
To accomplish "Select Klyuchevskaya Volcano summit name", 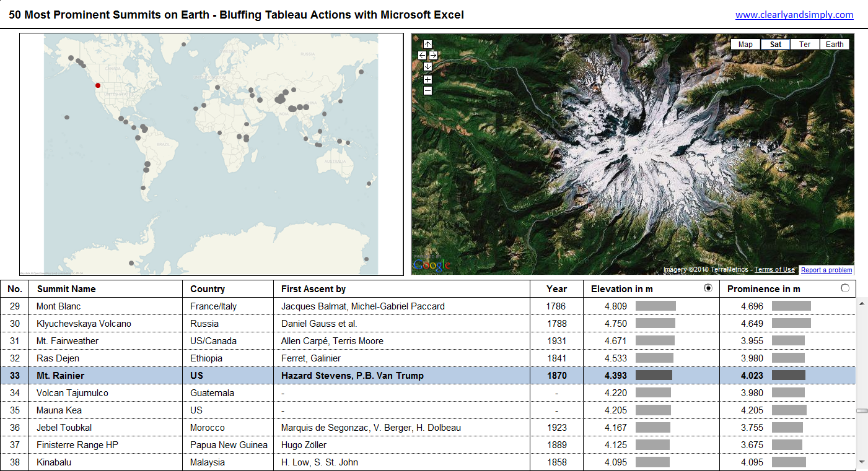I will pos(84,324).
